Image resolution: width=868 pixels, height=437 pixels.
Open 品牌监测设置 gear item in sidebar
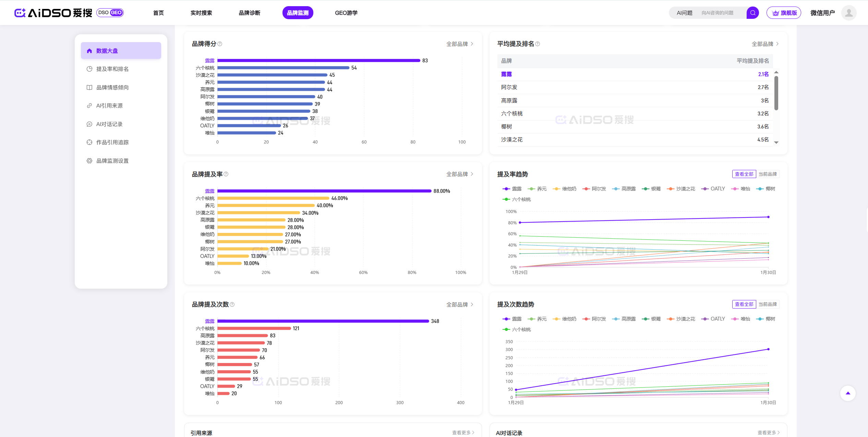[x=112, y=161]
